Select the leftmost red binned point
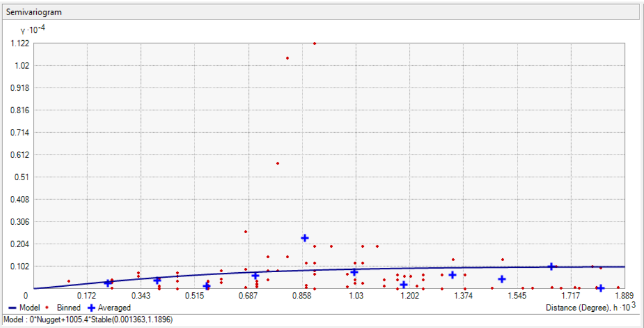Viewport: 644px width, 328px height. pyautogui.click(x=69, y=281)
